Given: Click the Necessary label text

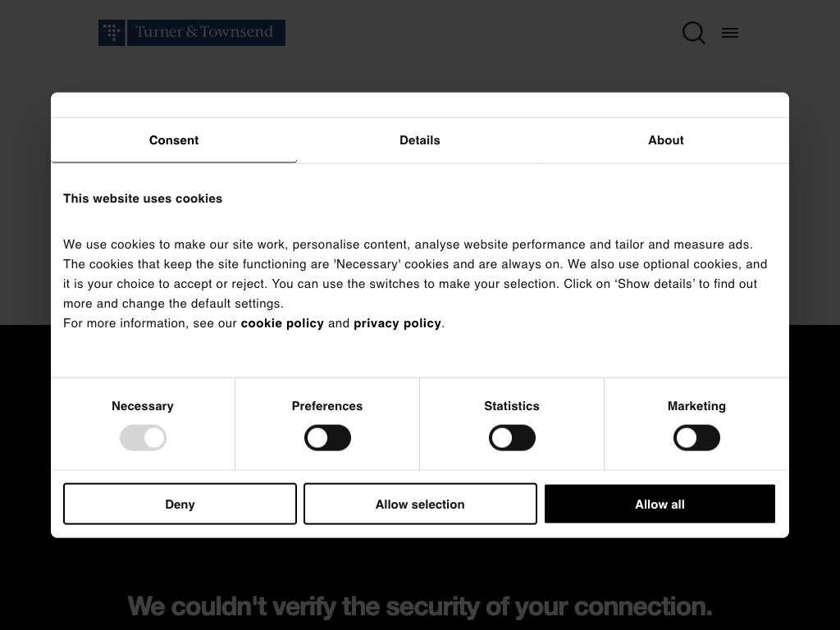Looking at the screenshot, I should [x=143, y=406].
